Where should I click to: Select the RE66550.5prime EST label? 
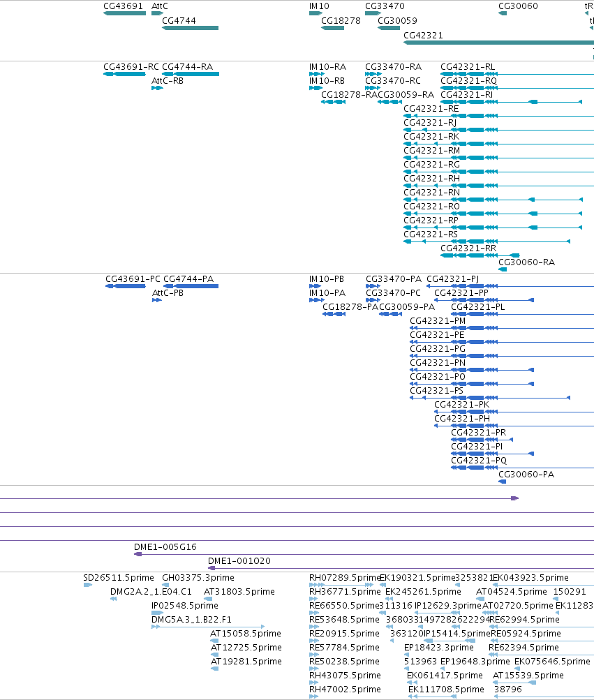point(344,606)
